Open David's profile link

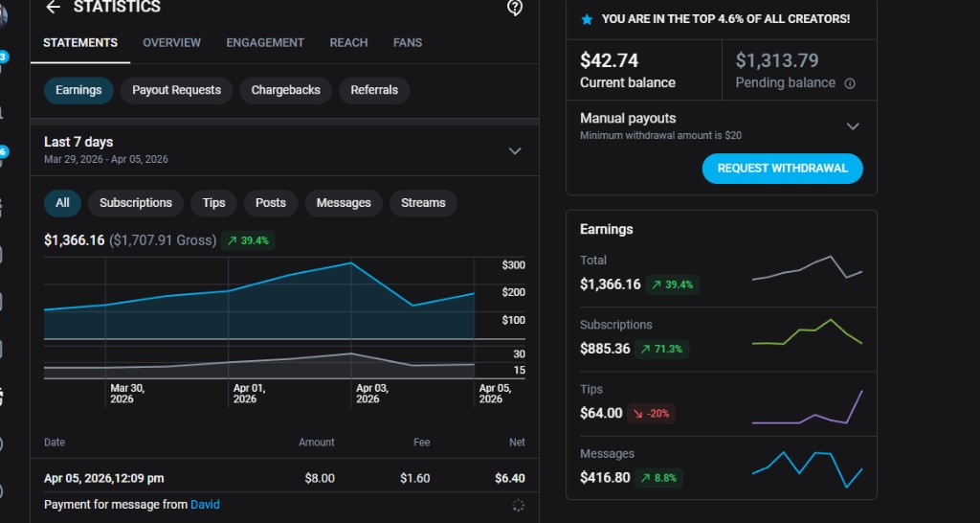pos(205,505)
